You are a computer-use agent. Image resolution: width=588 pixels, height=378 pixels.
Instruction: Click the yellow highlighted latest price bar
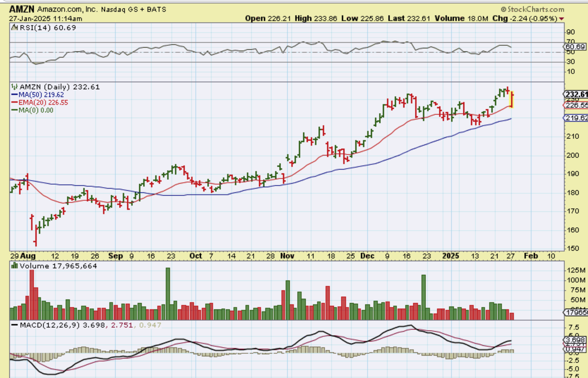click(512, 100)
